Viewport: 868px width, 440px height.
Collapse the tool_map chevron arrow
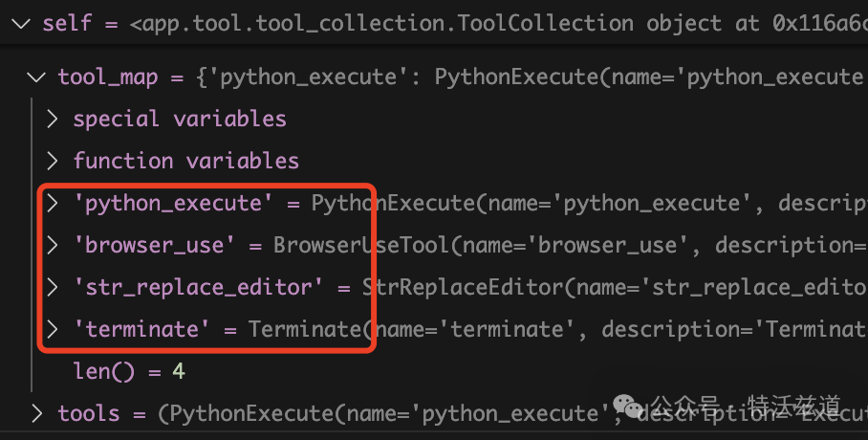click(36, 77)
